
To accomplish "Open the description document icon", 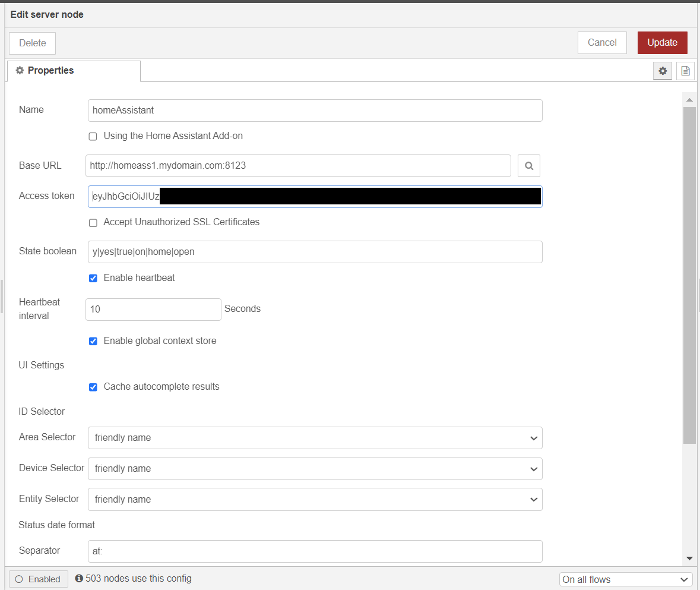I will 685,71.
